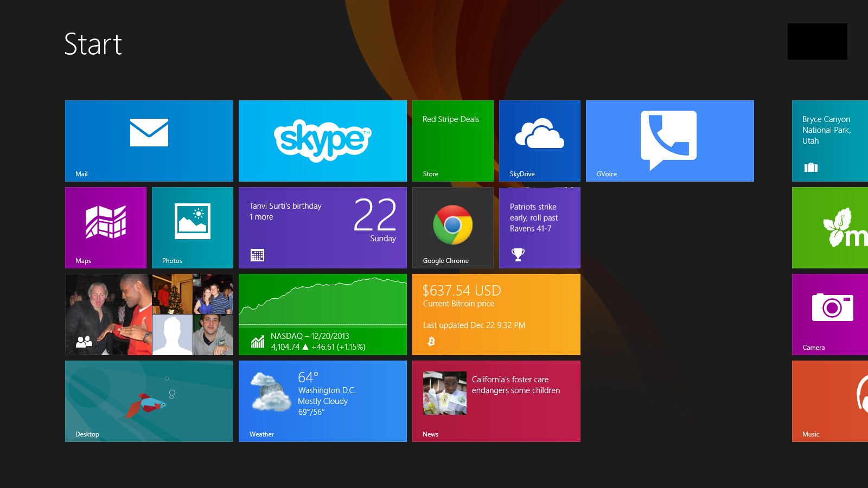This screenshot has height=488, width=868.
Task: Open Weather tile for Washington D.C.
Action: pyautogui.click(x=322, y=401)
